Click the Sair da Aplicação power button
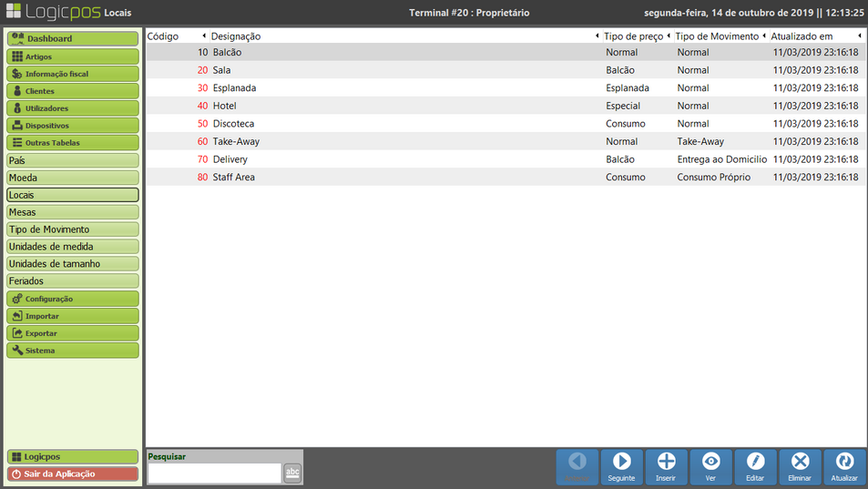 pos(73,474)
